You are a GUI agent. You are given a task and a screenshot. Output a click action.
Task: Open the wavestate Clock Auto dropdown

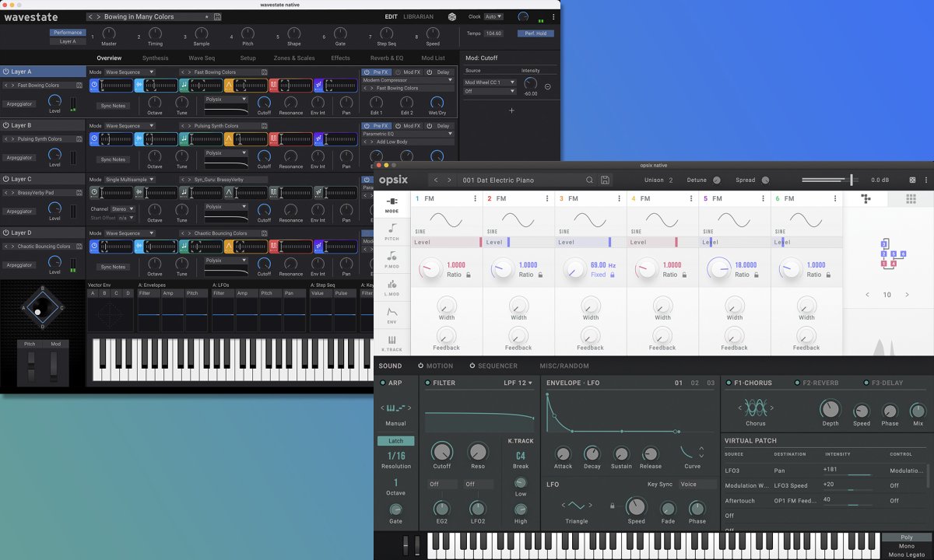pos(493,16)
